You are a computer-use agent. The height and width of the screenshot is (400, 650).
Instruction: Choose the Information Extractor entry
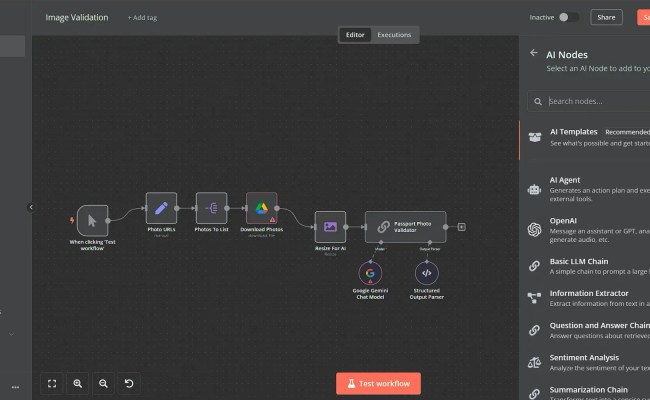585,298
